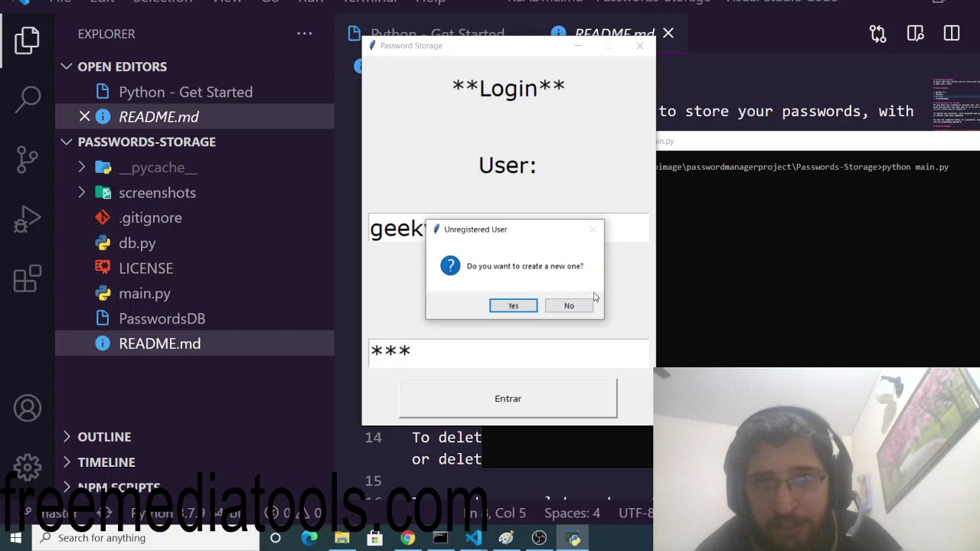Open the LICENSE file icon
The height and width of the screenshot is (551, 980).
point(103,269)
